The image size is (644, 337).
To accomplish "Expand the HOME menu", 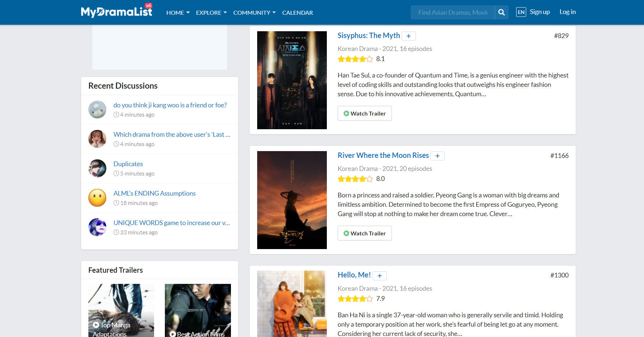I will [x=178, y=13].
